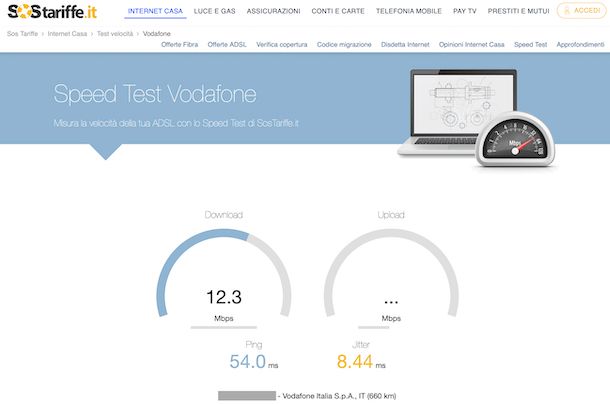The width and height of the screenshot is (610, 404).
Task: Click the 54.0 ms ping value
Action: click(x=254, y=362)
